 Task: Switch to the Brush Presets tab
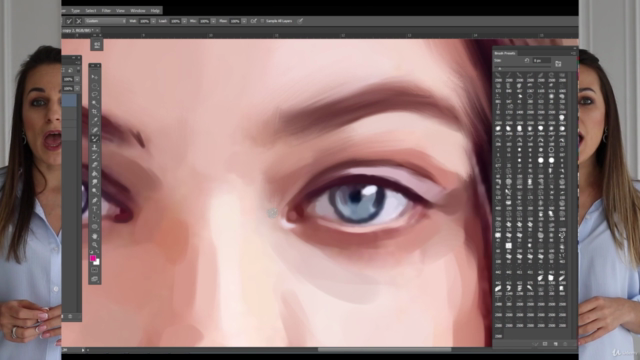(x=505, y=53)
